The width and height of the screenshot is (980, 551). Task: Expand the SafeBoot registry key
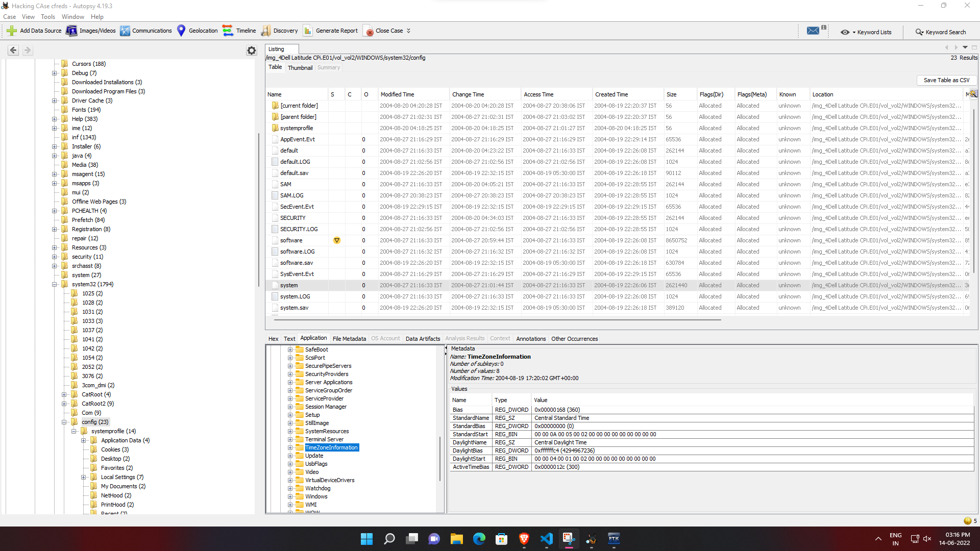[x=290, y=349]
